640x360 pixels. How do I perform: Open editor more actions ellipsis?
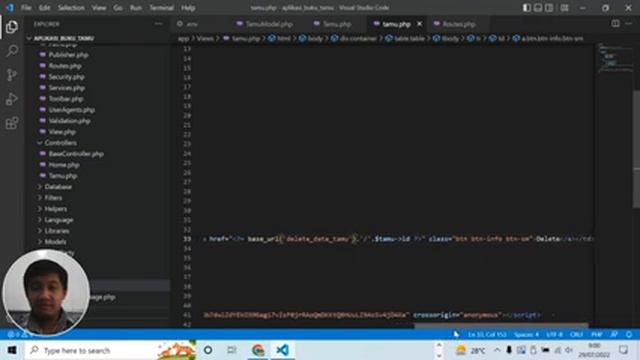[629, 24]
